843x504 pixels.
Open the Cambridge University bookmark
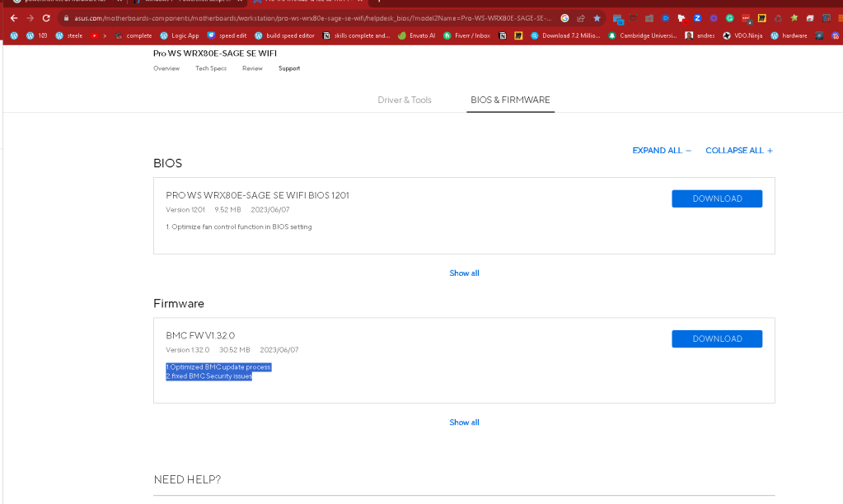click(x=643, y=36)
